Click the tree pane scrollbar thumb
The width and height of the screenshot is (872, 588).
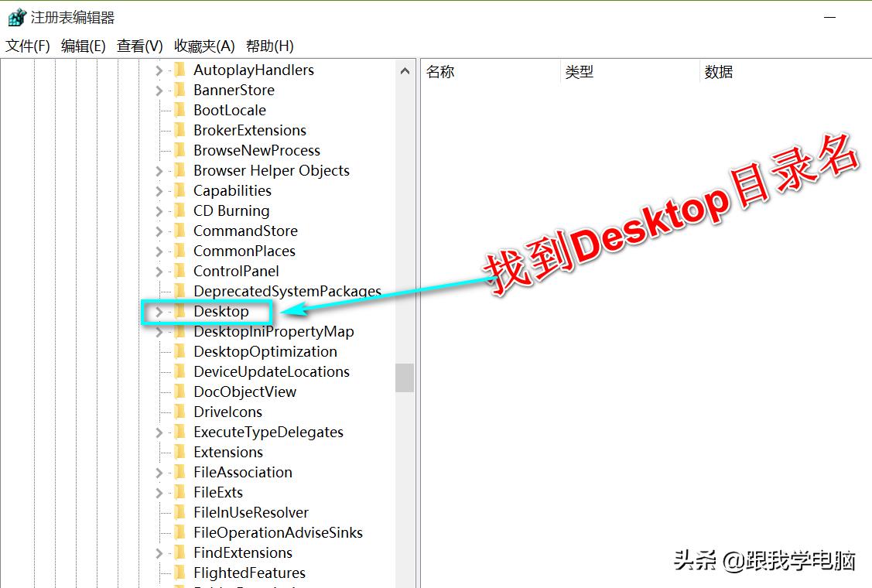[x=405, y=378]
